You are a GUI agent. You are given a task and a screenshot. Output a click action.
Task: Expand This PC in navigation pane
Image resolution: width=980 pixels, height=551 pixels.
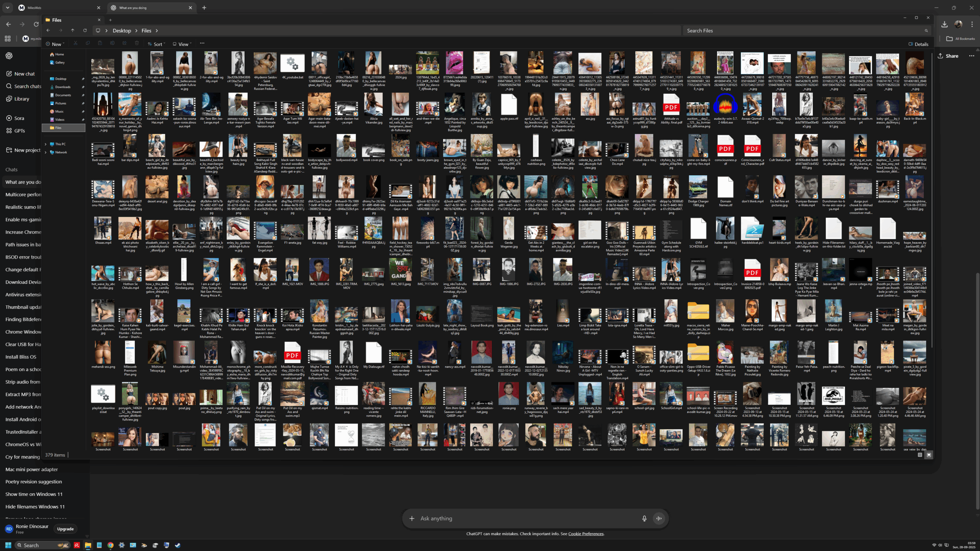(x=46, y=144)
